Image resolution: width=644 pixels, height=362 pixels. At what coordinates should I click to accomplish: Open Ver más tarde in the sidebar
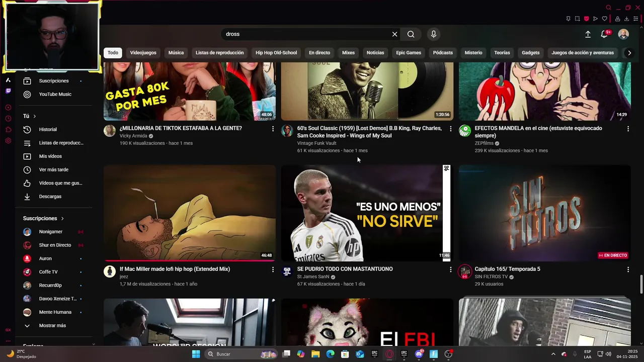pos(54,170)
